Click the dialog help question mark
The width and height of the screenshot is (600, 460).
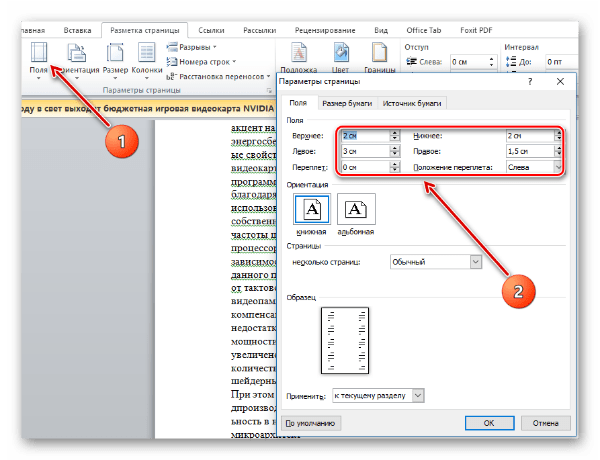(x=530, y=83)
